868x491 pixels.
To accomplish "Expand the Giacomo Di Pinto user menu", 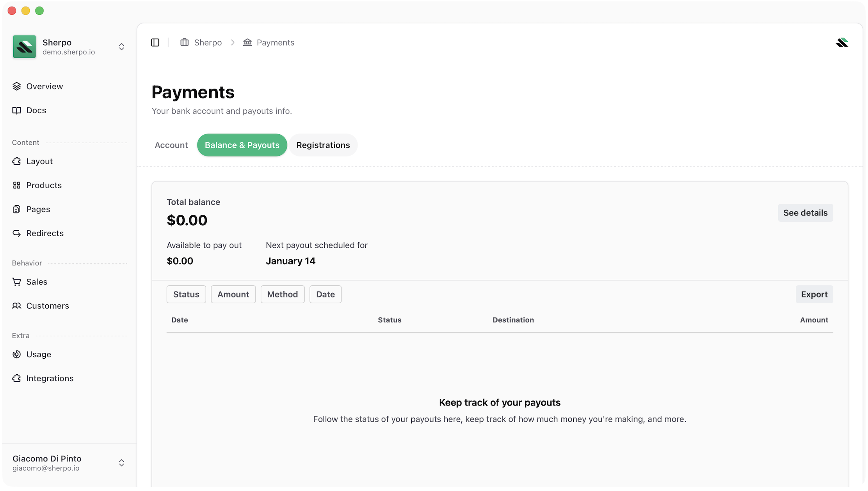I will [x=121, y=463].
